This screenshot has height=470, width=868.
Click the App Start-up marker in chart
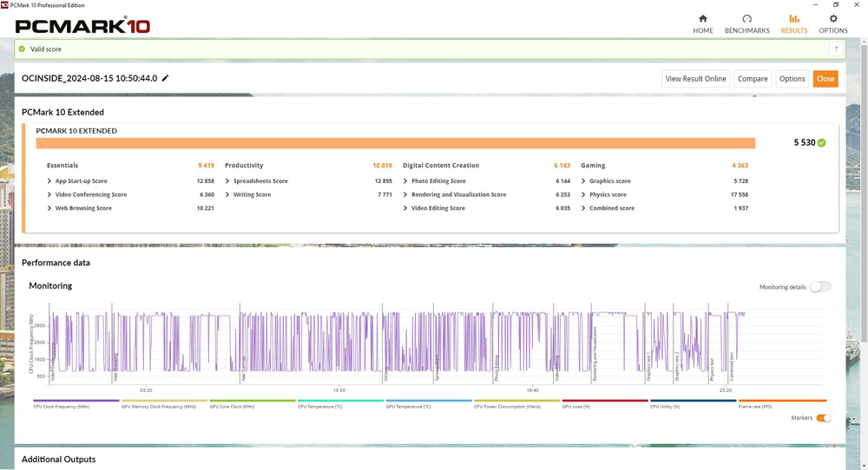(x=243, y=369)
